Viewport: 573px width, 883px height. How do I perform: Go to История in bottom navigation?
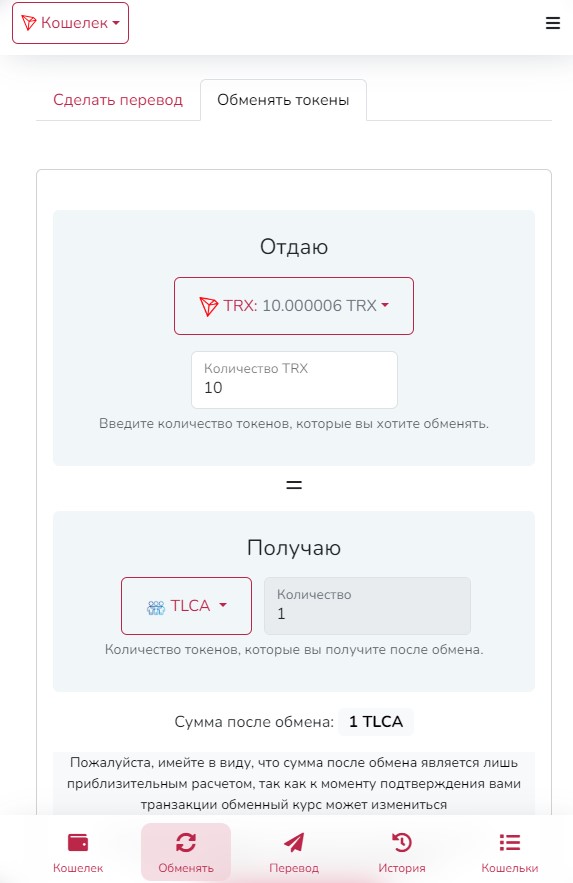coord(402,868)
